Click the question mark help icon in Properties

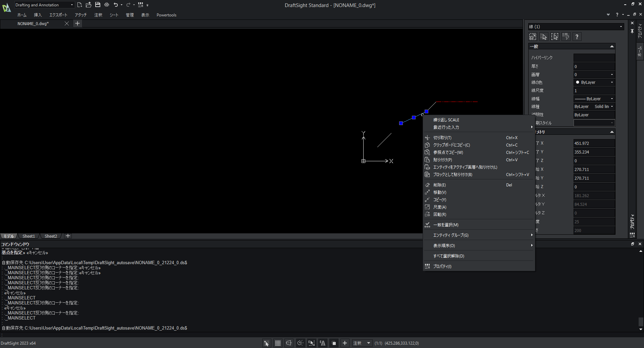point(577,37)
